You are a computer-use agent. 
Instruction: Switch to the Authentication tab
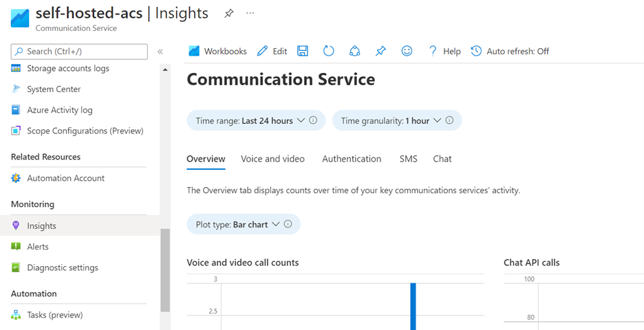(x=352, y=159)
